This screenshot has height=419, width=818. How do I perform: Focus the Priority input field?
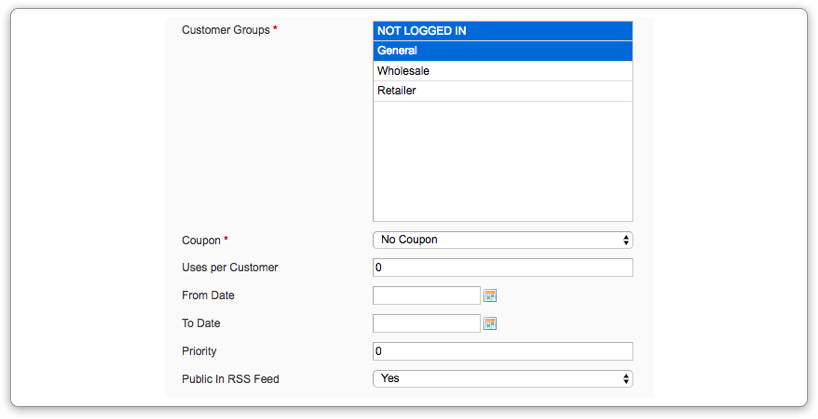(x=503, y=351)
